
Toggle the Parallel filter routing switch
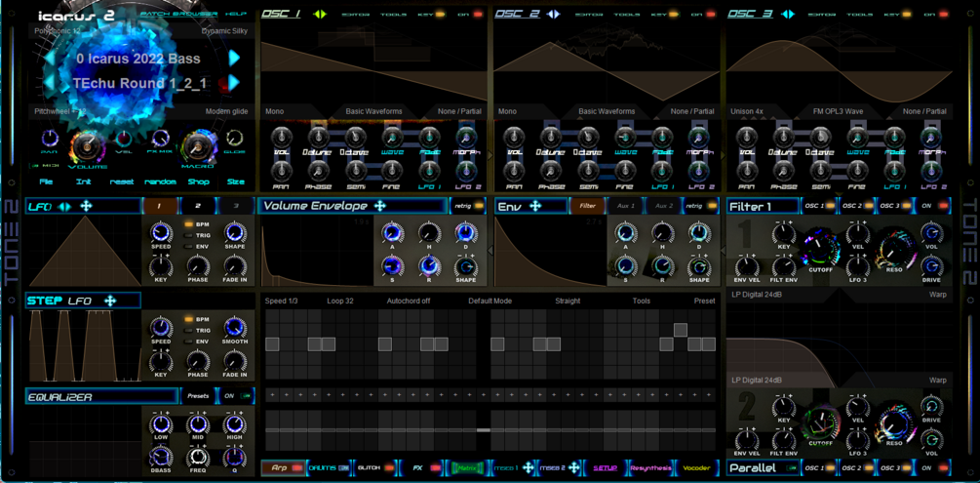(x=793, y=467)
